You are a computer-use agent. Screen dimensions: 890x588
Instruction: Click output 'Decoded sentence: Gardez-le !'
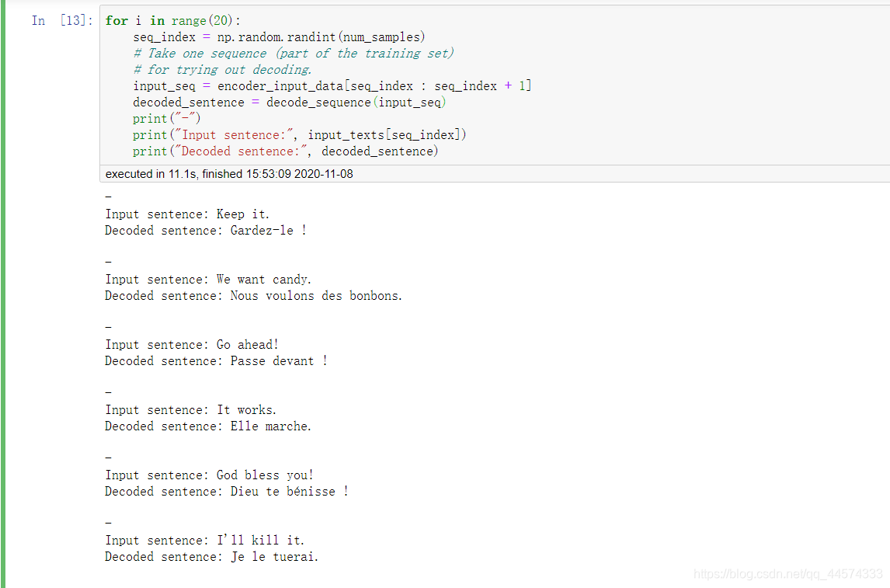pos(206,231)
